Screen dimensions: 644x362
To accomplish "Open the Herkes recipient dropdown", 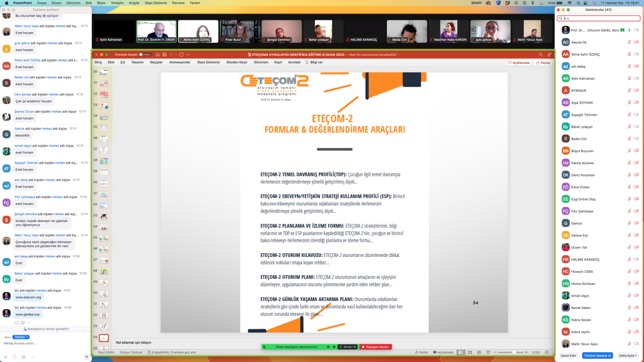I will click(x=21, y=337).
